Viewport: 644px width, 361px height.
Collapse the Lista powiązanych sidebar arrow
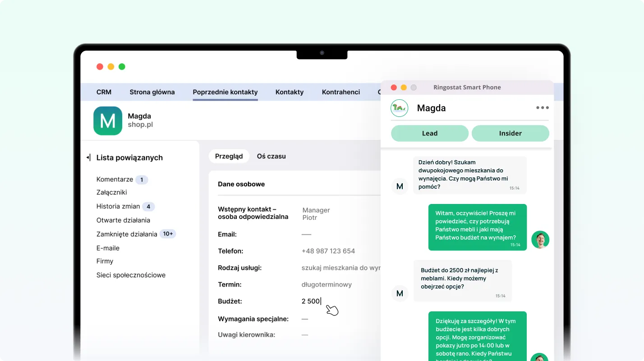88,157
